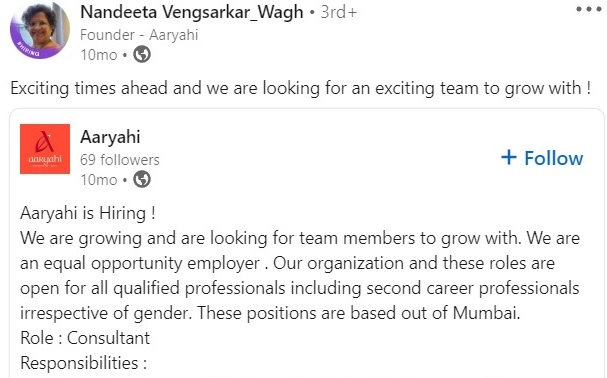Open the three-dot post options menu
The height and width of the screenshot is (378, 607).
coord(588,9)
